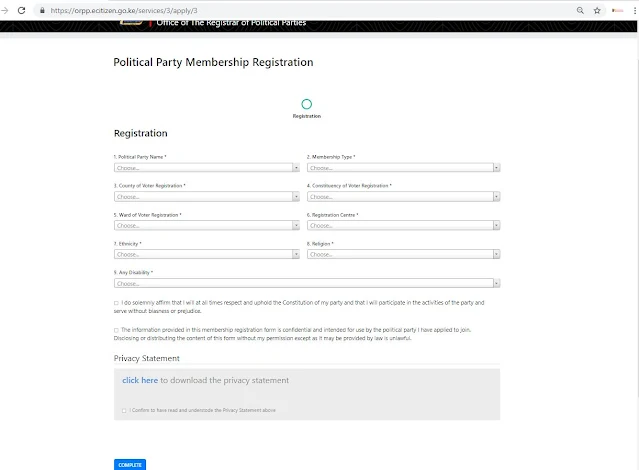The width and height of the screenshot is (639, 470).
Task: Expand Constituency of Voter Registration dropdown
Action: tap(403, 196)
